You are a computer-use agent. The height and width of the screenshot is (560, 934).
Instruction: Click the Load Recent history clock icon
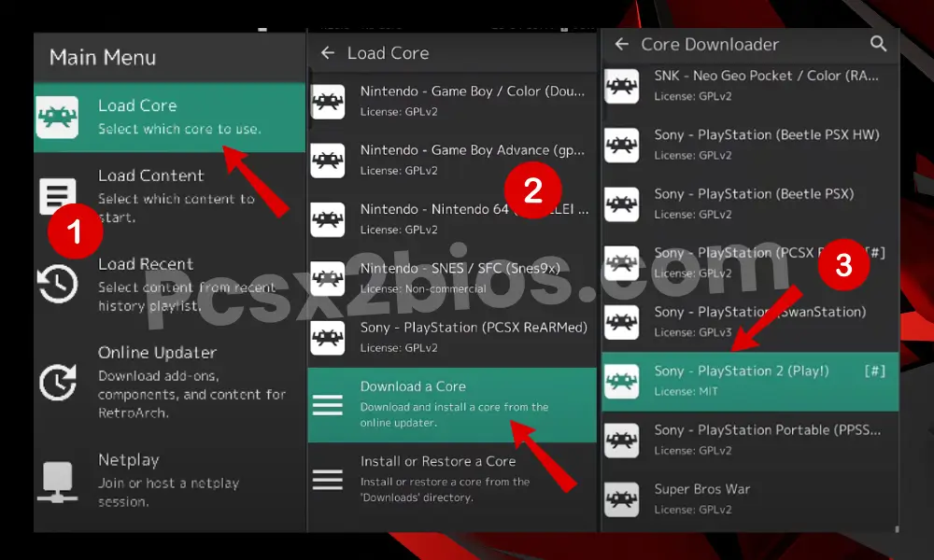tap(57, 285)
